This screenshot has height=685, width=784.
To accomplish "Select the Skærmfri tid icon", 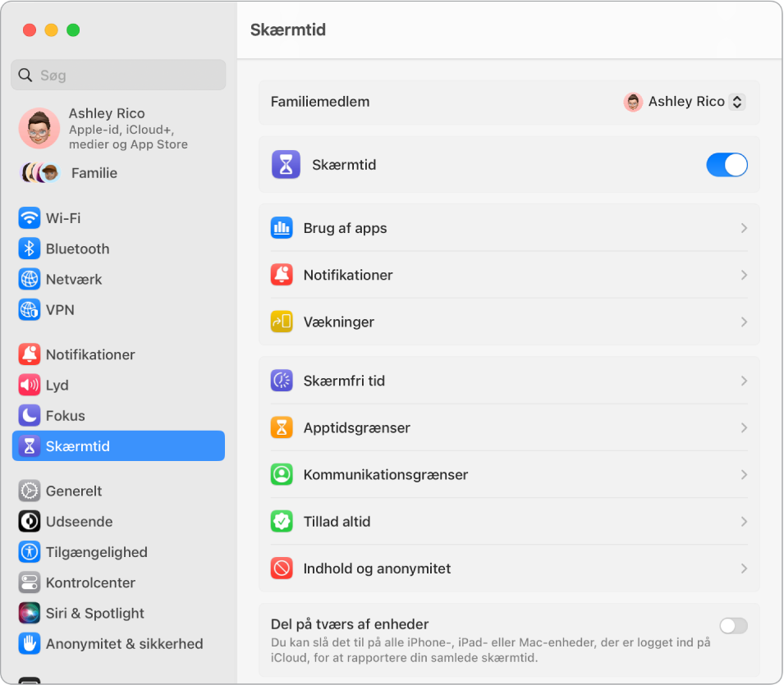I will (x=282, y=380).
